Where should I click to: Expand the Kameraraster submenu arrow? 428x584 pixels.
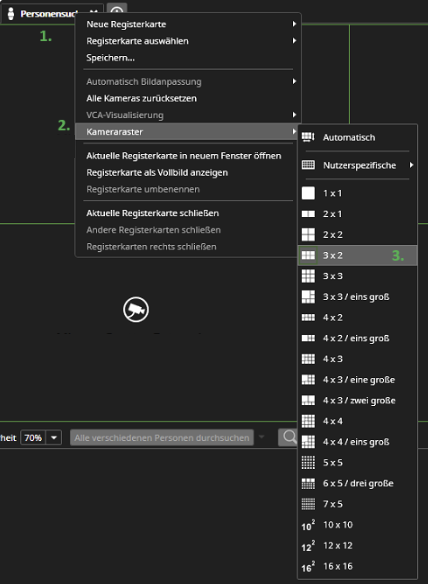[x=294, y=131]
